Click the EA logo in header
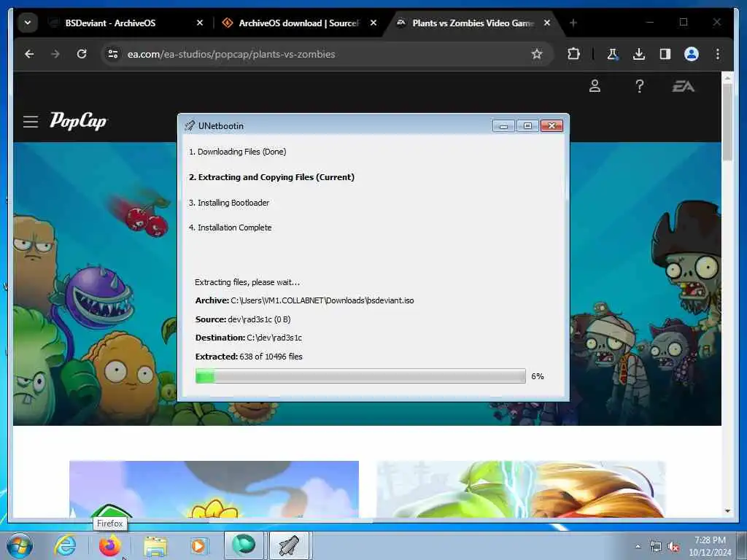Viewport: 747px width, 560px height. (x=683, y=86)
